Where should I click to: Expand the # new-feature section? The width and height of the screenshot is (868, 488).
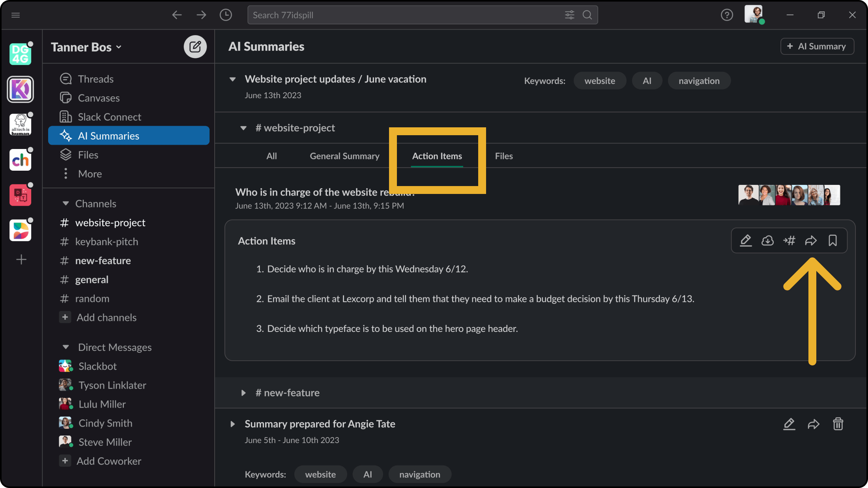click(x=243, y=393)
